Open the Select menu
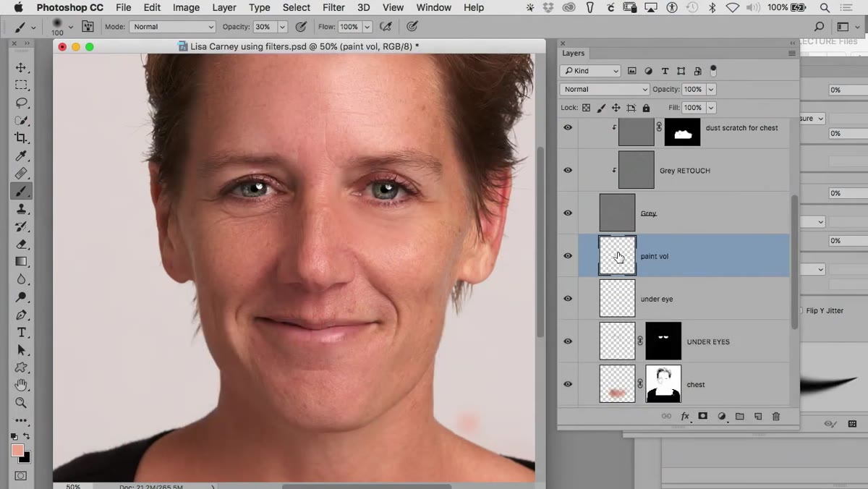This screenshot has height=489, width=868. 297,7
